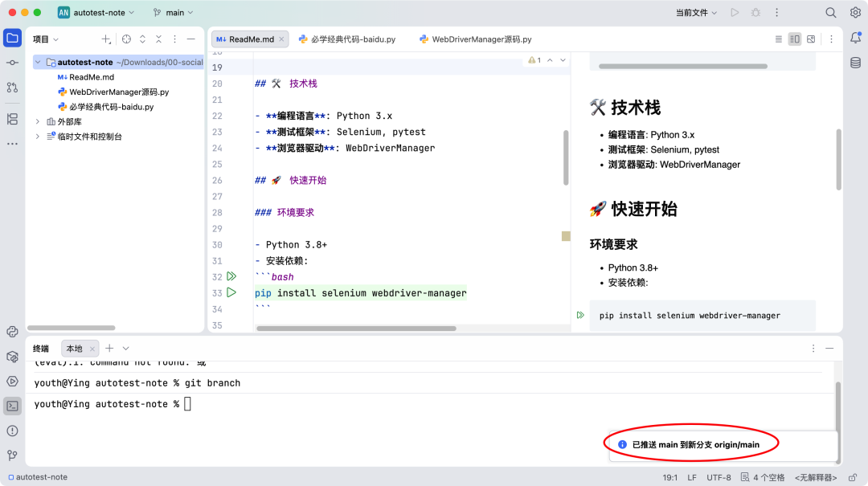868x486 pixels.
Task: Collapse all items in project tree
Action: (x=158, y=39)
